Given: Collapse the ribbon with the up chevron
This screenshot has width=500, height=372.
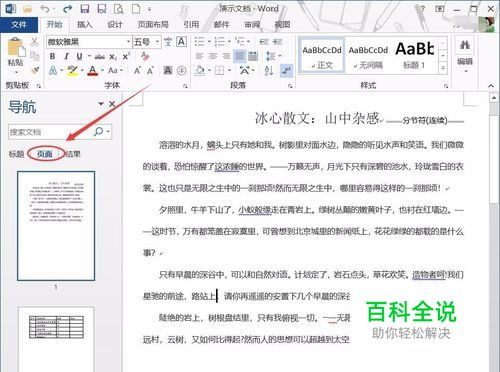Looking at the screenshot, I should click(491, 86).
